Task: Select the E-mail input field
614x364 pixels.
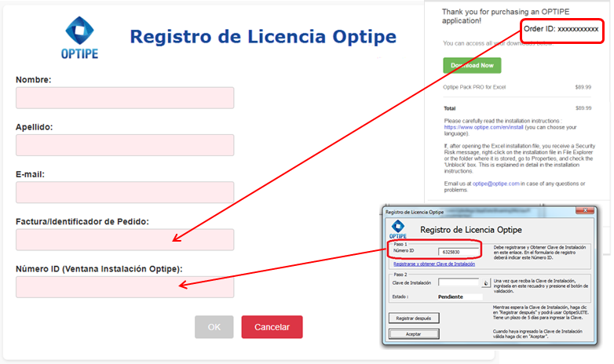Action: point(125,192)
